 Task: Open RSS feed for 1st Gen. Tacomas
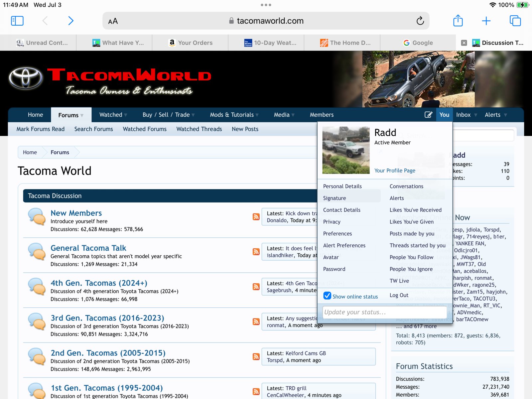point(256,391)
